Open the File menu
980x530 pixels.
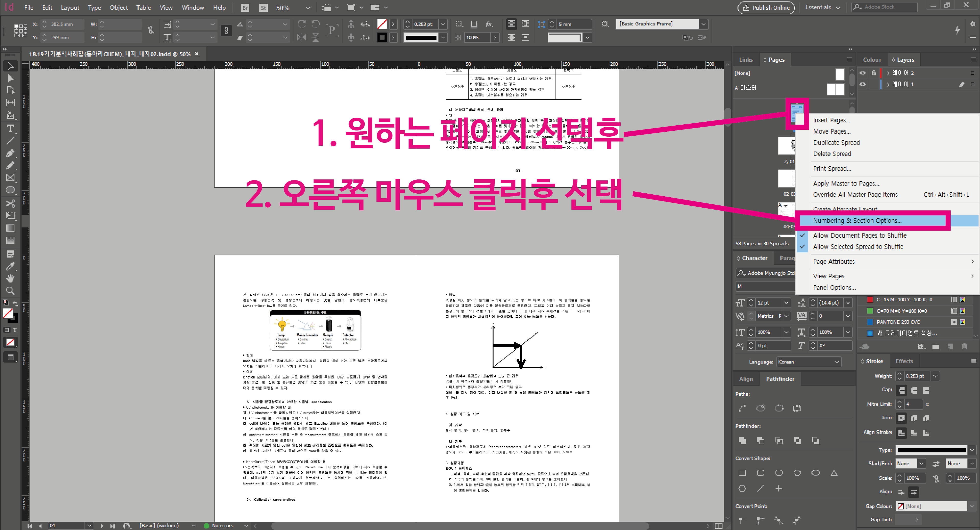click(28, 8)
